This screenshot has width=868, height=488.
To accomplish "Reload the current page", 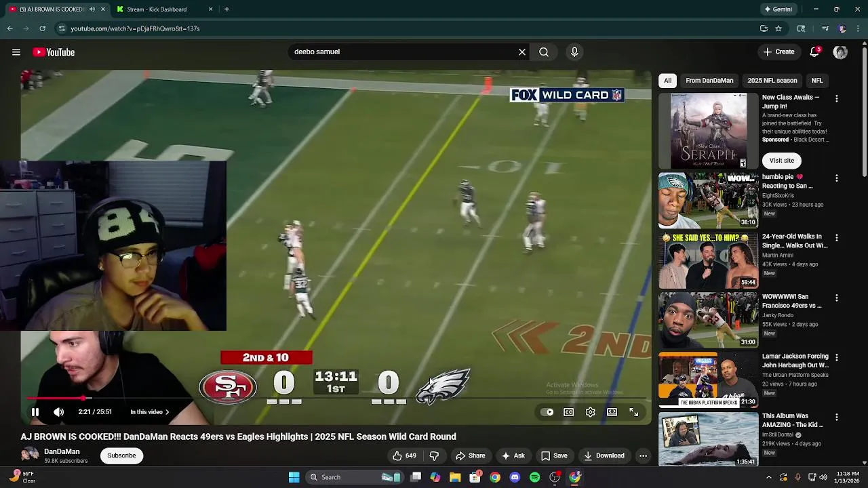I will coord(42,28).
